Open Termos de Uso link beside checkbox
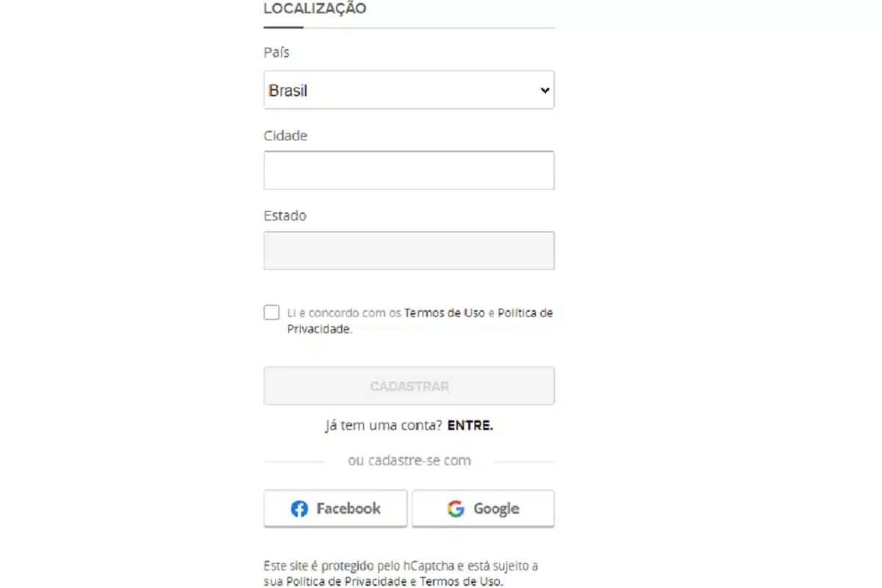882x588 pixels. tap(445, 312)
